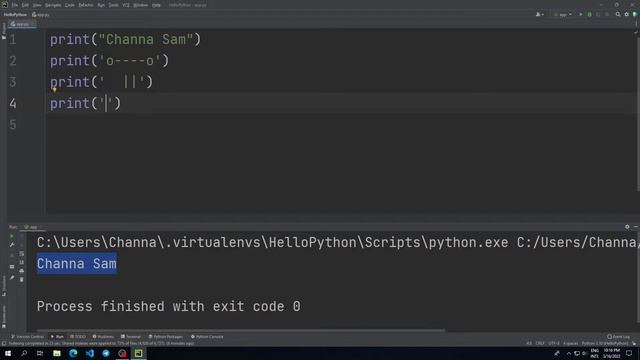Click line number 4 in the gutter
Image resolution: width=640 pixels, height=360 pixels.
[x=13, y=103]
